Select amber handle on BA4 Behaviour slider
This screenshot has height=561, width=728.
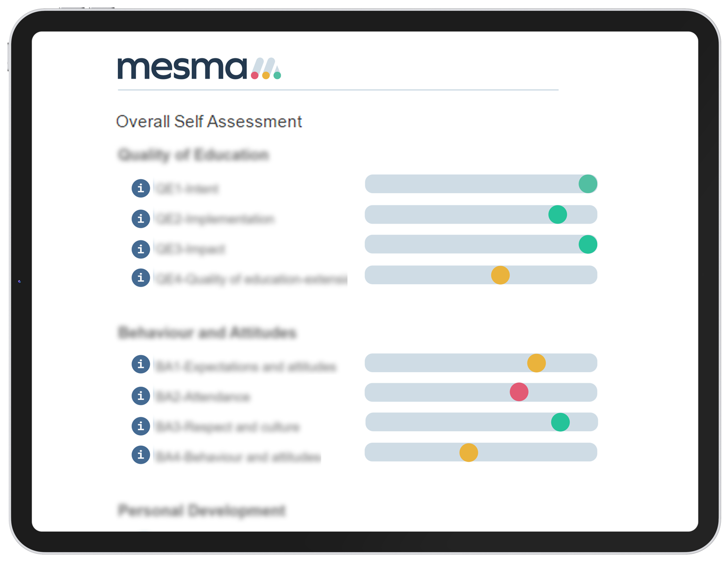pyautogui.click(x=469, y=452)
